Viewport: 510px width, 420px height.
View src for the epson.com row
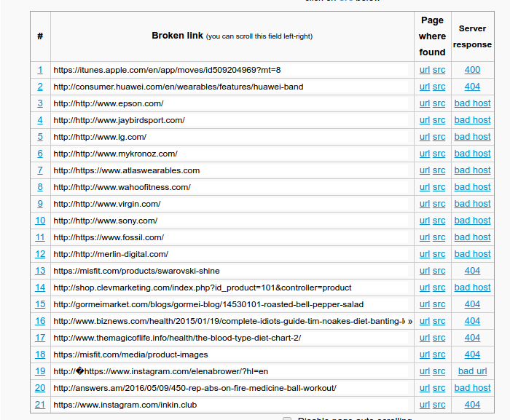439,103
